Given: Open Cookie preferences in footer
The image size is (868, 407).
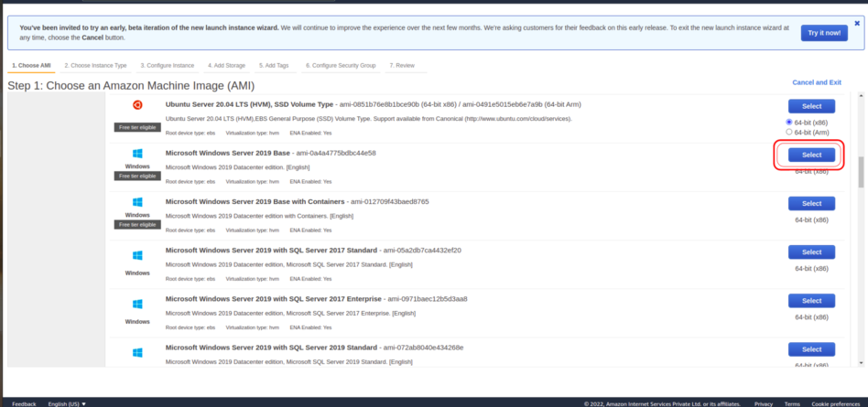Looking at the screenshot, I should (836, 404).
